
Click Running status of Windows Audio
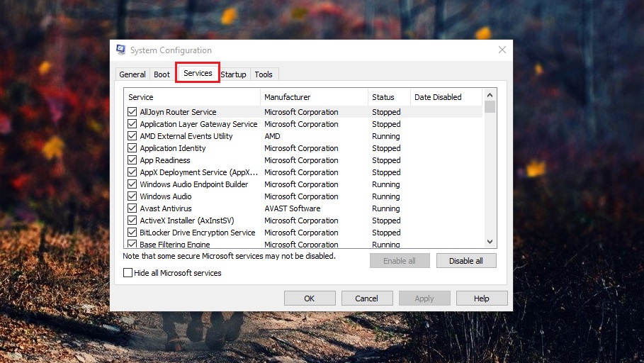tap(385, 196)
